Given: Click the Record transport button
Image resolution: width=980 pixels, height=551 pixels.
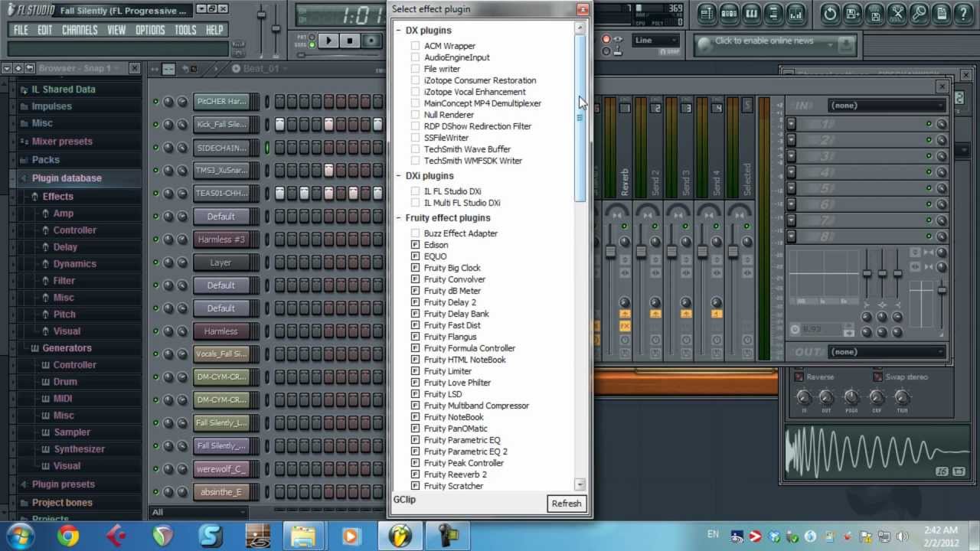Looking at the screenshot, I should (x=372, y=41).
